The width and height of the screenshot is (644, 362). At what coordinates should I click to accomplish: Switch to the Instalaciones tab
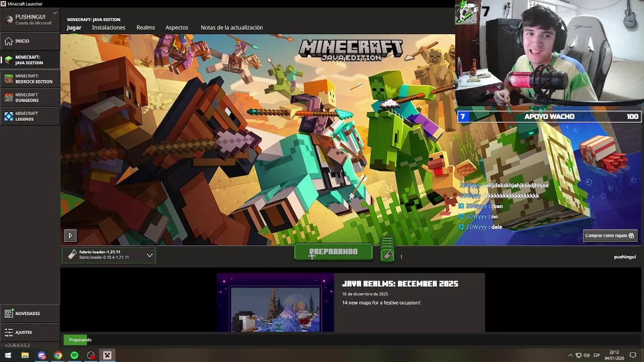pyautogui.click(x=109, y=28)
